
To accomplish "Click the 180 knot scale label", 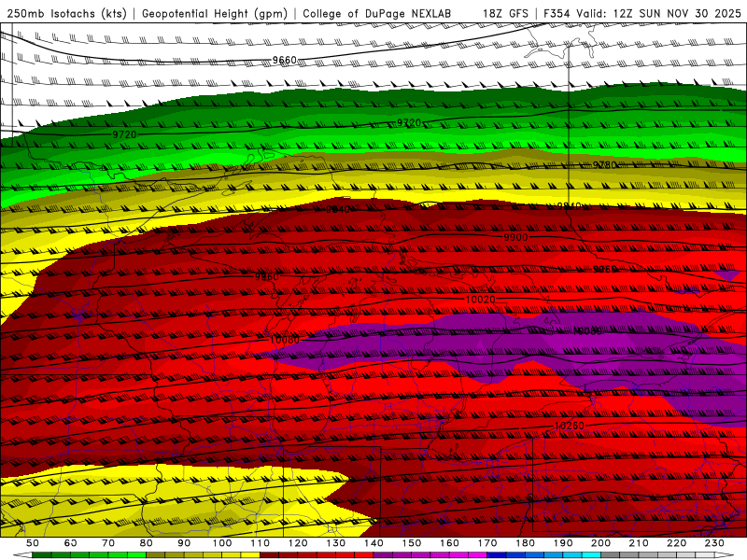I will [x=525, y=543].
